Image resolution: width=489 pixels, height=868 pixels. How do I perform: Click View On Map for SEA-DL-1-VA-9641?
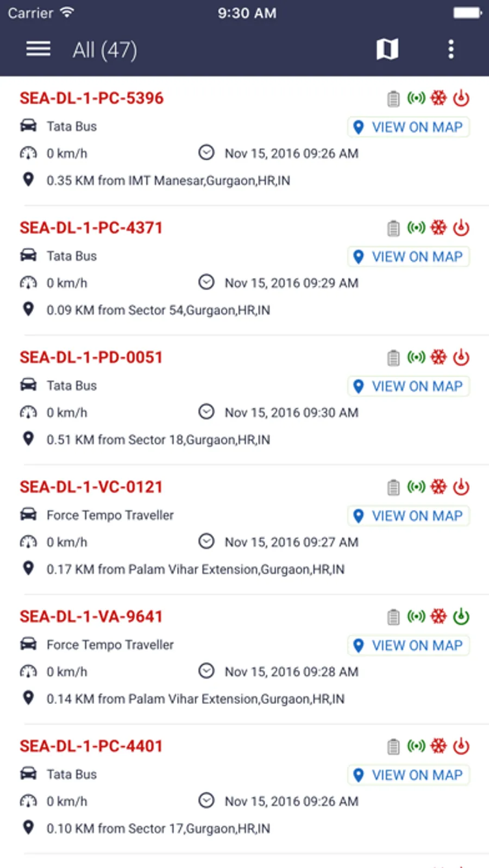[x=409, y=645]
